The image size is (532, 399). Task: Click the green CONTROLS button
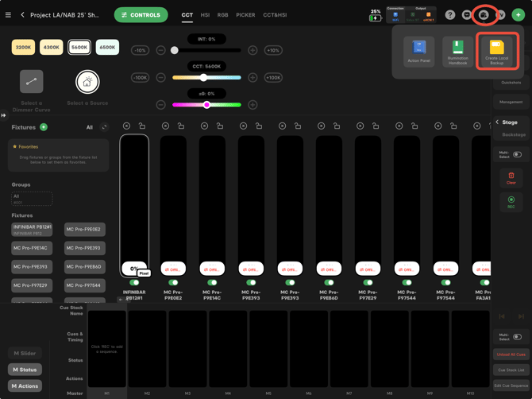[x=141, y=15]
